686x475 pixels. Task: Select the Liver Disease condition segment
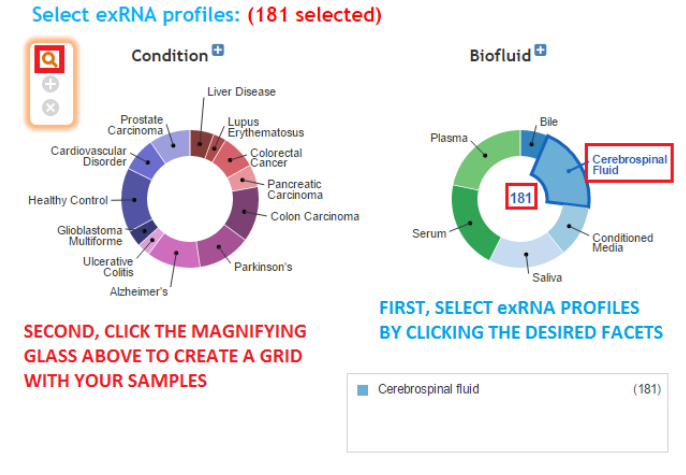201,142
